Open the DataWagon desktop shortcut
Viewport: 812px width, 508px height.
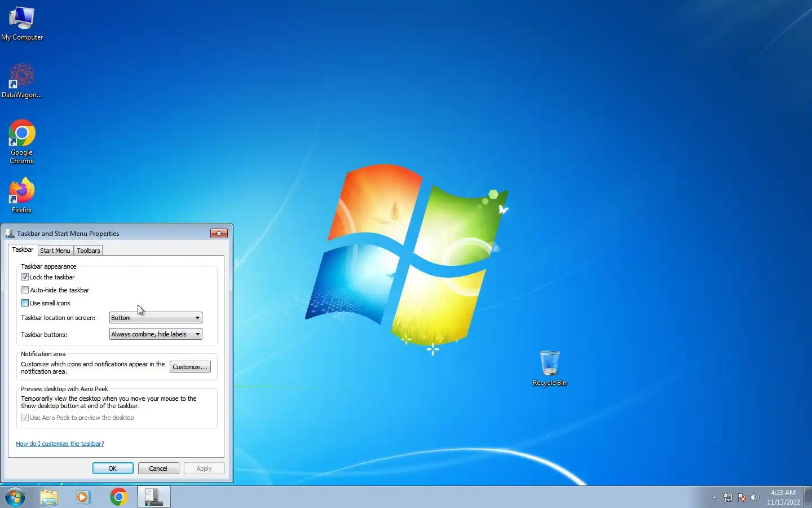(22, 80)
